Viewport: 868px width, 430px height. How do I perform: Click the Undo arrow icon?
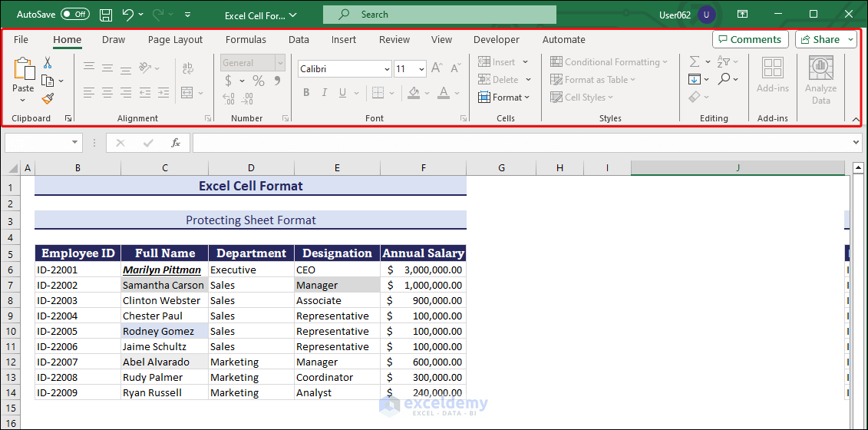tap(128, 15)
